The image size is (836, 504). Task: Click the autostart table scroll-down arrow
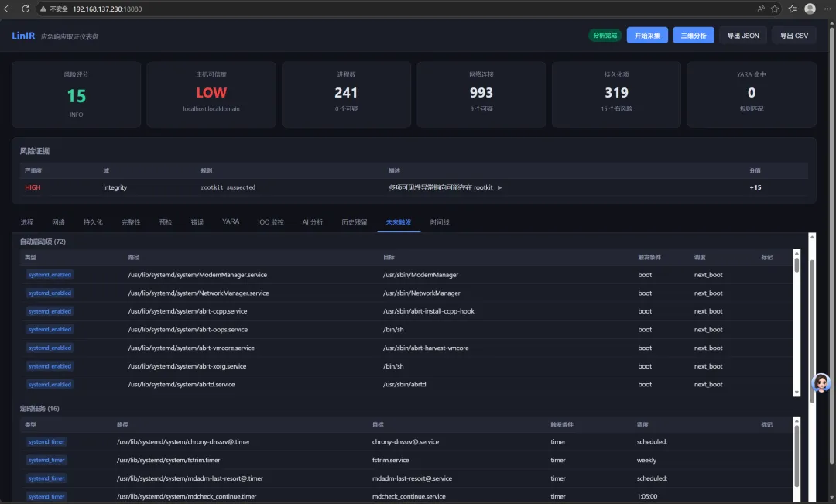click(x=797, y=393)
